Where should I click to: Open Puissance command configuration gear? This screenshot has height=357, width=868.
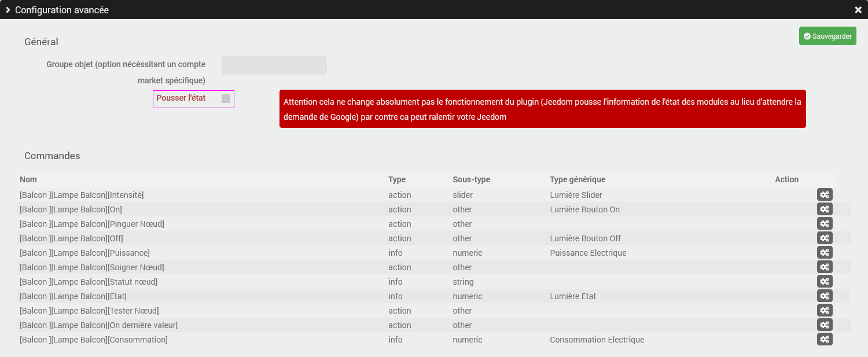click(825, 253)
